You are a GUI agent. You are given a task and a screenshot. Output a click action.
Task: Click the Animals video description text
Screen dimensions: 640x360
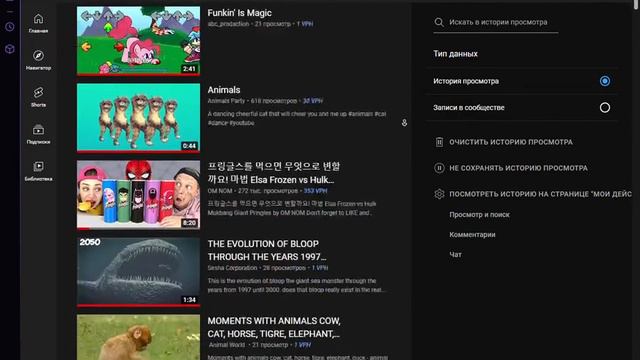[x=297, y=118]
